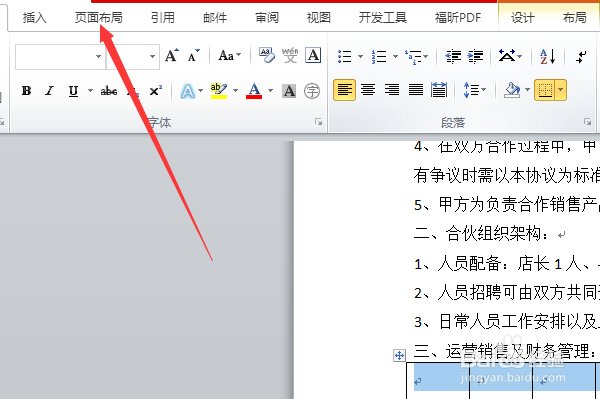Sort with the A-Z icon
The width and height of the screenshot is (600, 399).
click(x=548, y=57)
